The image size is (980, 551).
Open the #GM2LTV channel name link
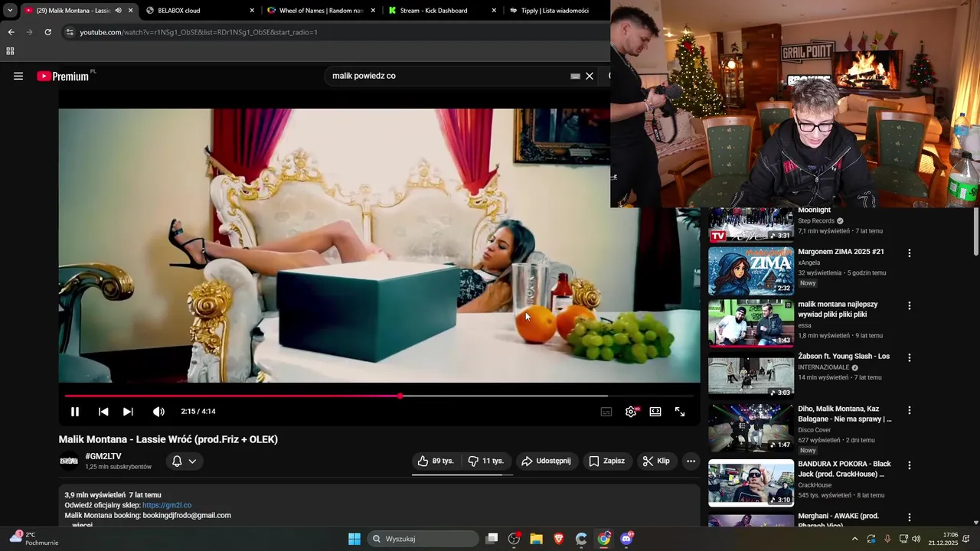point(103,456)
